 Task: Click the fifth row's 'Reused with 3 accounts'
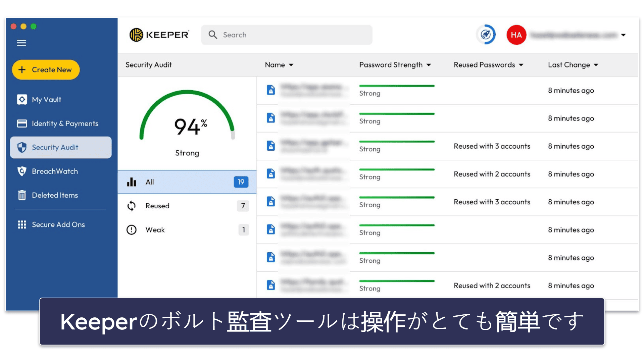click(x=492, y=202)
